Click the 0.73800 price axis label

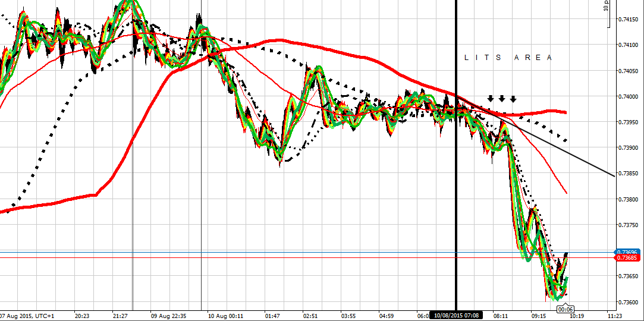coord(628,200)
